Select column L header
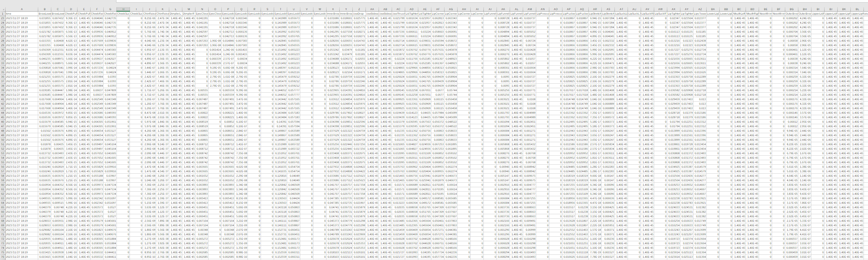The width and height of the screenshot is (868, 260). 176,9
